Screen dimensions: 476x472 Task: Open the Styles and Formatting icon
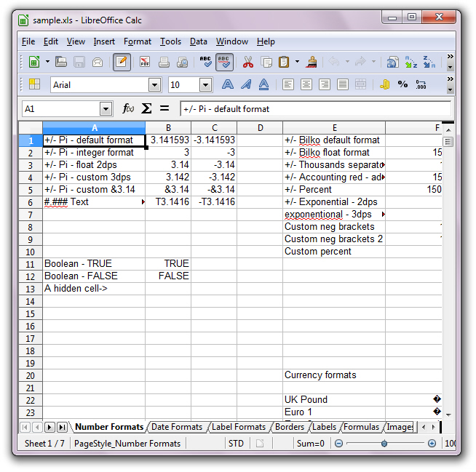click(x=34, y=84)
